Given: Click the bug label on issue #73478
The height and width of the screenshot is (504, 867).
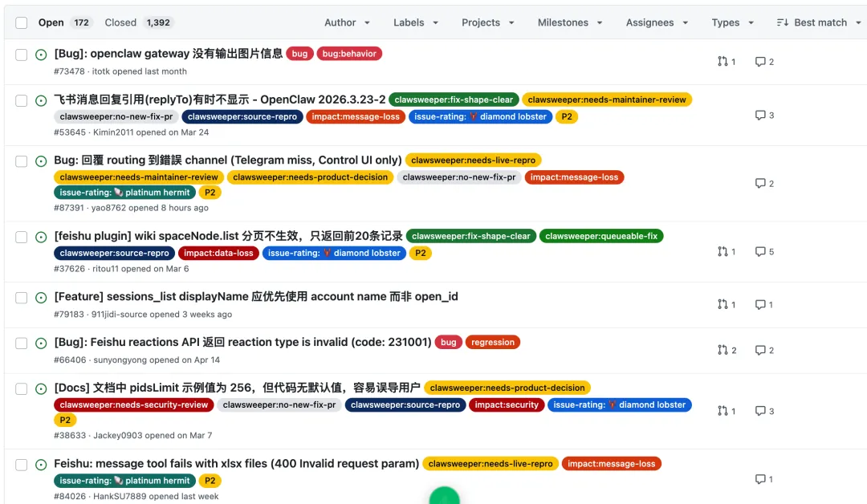Looking at the screenshot, I should (x=299, y=54).
